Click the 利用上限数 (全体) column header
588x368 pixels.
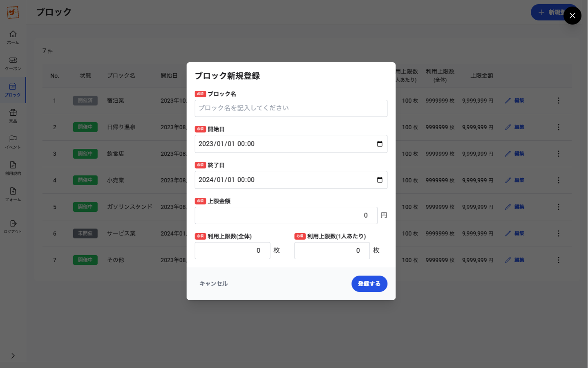pos(440,76)
